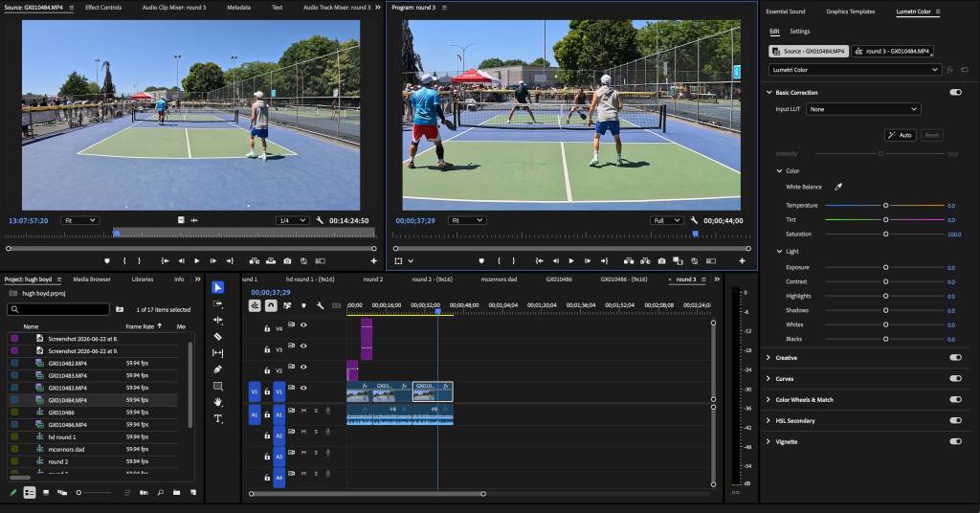
Task: Open Program monitor Full resolution dropdown
Action: 666,220
